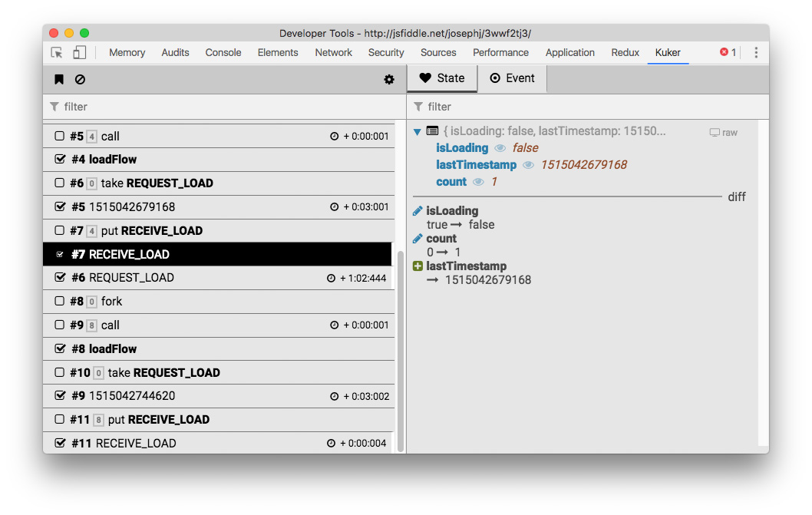Toggle the eye icon next to isLoading
This screenshot has height=515, width=812.
point(500,148)
